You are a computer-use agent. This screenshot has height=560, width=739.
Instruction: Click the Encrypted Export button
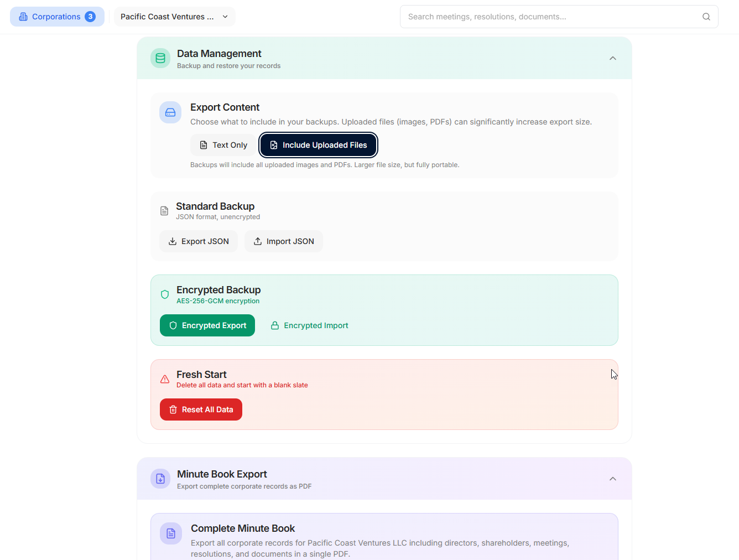(207, 325)
